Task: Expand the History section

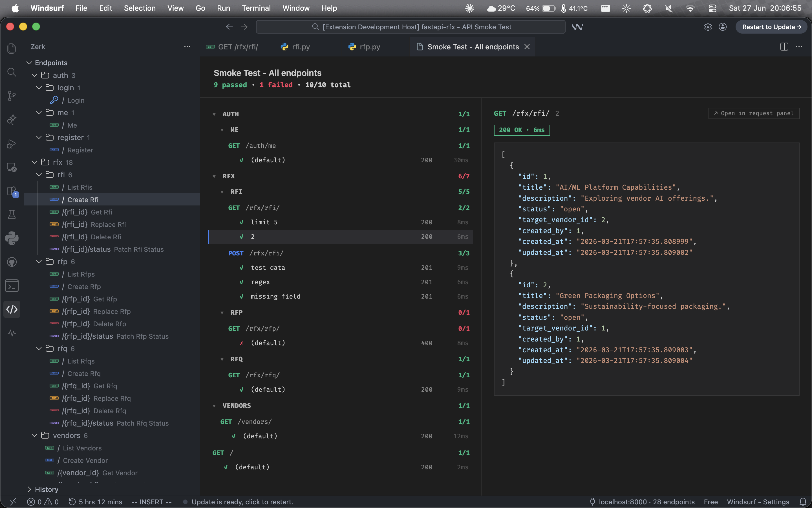Action: tap(30, 490)
